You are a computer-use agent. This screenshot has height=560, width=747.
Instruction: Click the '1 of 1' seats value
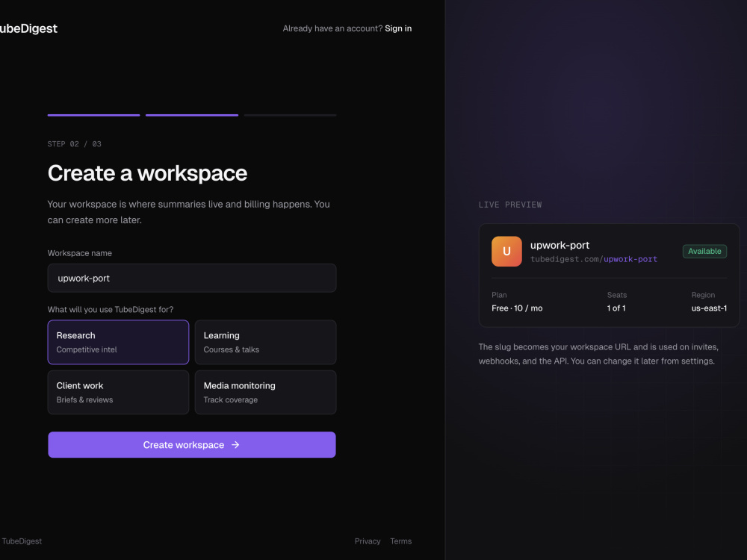coord(616,308)
